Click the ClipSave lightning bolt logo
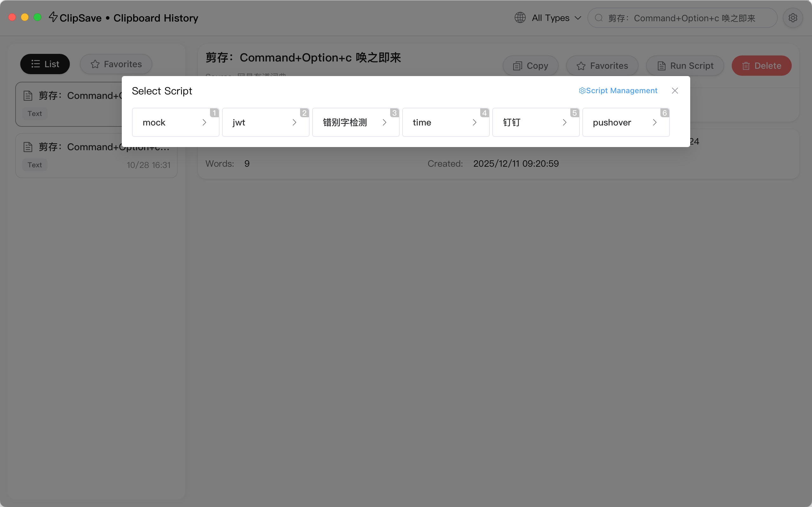The width and height of the screenshot is (812, 507). coord(53,17)
